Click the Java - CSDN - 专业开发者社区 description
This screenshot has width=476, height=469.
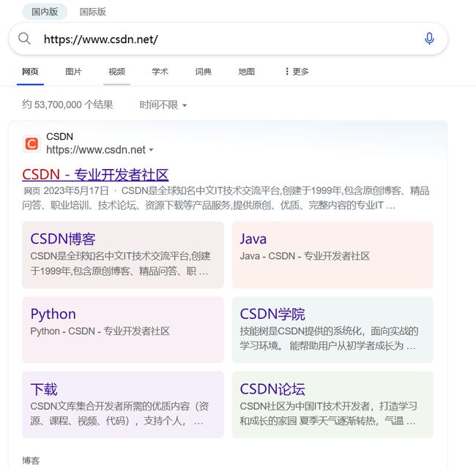tap(305, 256)
